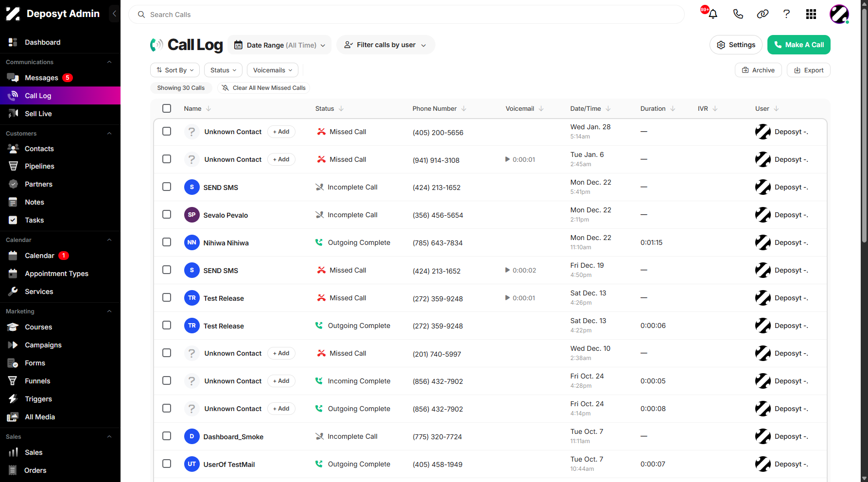Collapse the Customers sidebar section
The height and width of the screenshot is (482, 868).
[x=109, y=134]
